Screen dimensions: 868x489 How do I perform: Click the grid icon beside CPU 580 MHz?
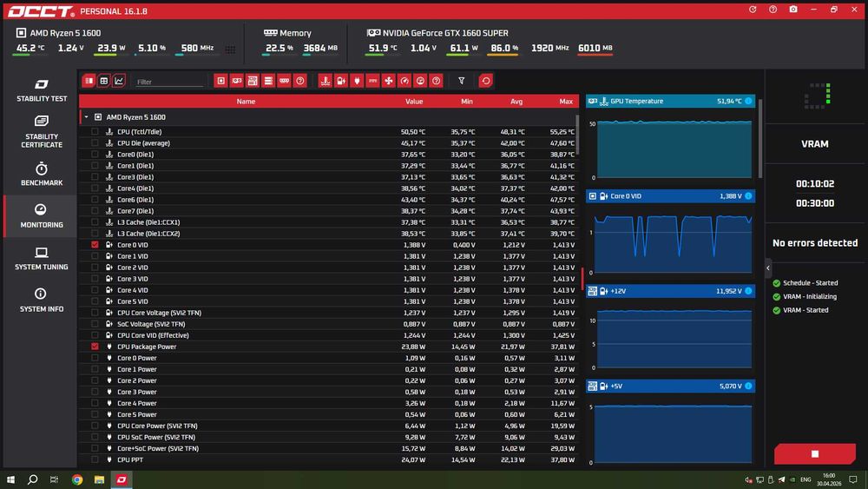(230, 50)
